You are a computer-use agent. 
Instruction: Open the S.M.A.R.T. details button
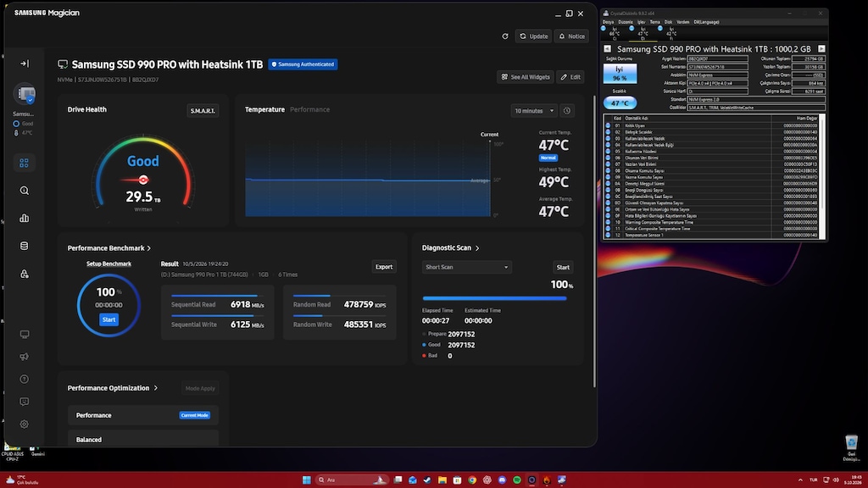pos(203,111)
